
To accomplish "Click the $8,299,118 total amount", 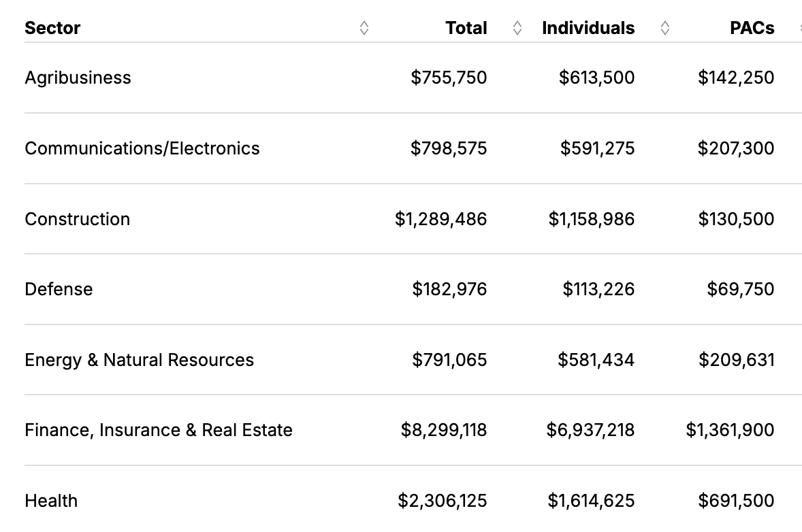I will click(x=444, y=430).
